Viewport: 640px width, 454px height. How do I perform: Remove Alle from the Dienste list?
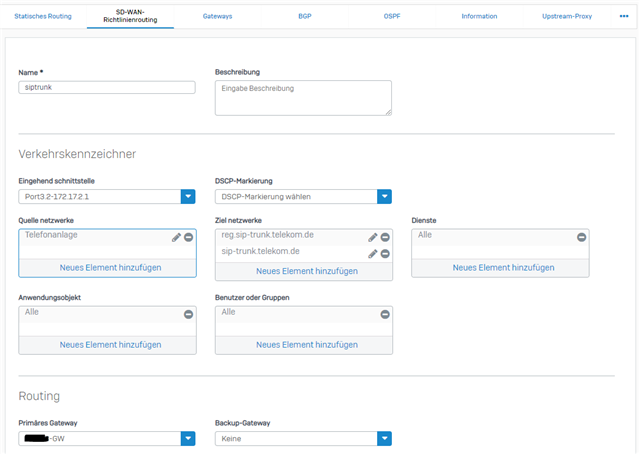tap(581, 237)
